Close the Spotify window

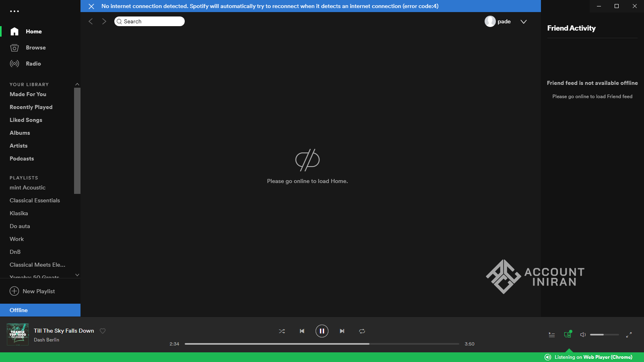point(635,6)
